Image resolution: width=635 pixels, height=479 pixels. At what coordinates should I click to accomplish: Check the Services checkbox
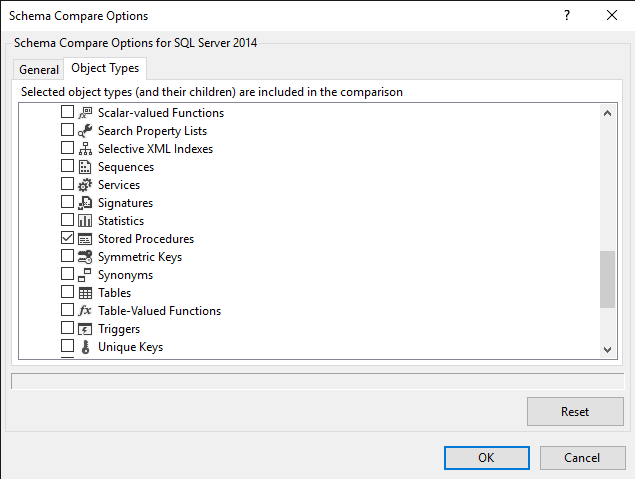pyautogui.click(x=67, y=184)
